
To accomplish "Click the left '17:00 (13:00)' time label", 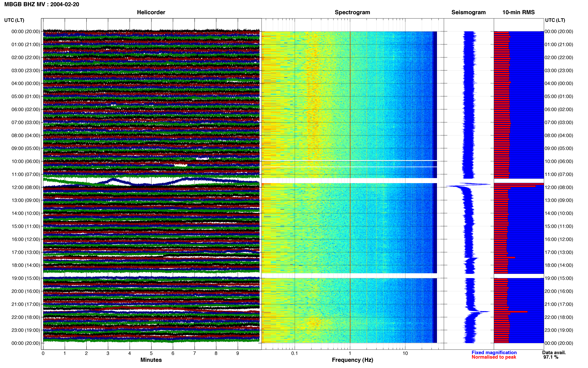I will [26, 252].
